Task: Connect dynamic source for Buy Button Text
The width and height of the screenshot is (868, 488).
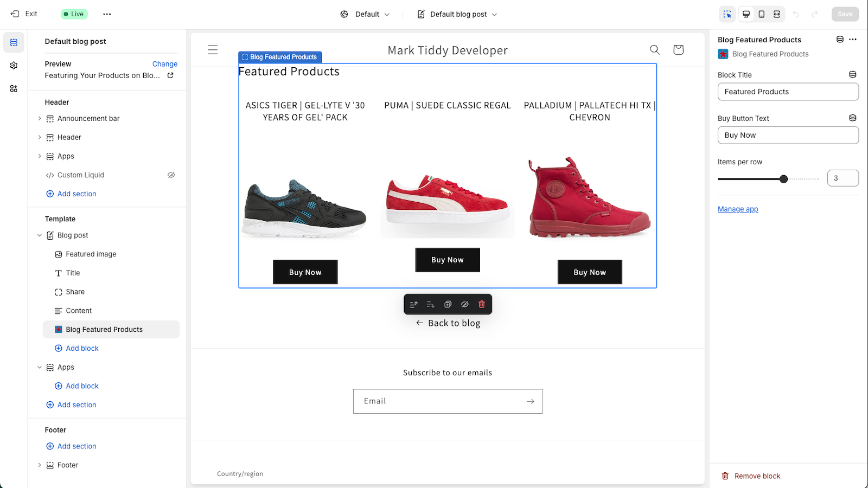Action: point(853,118)
